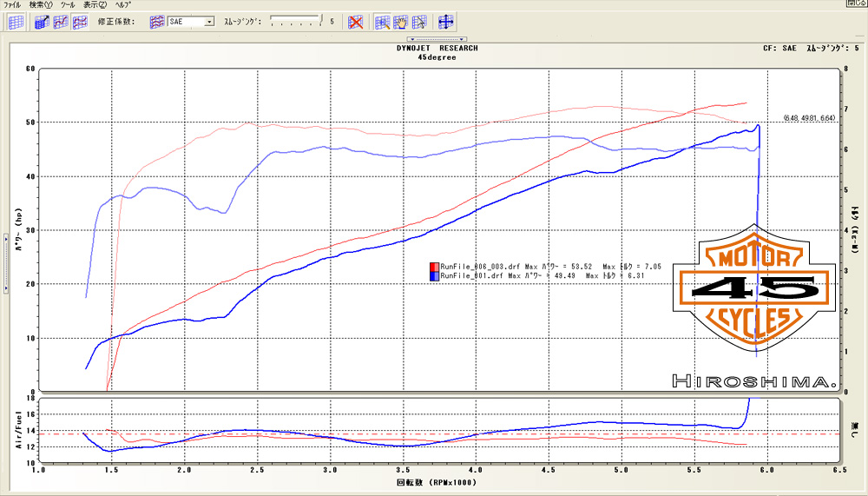Choose the second line graph toolbar icon
The width and height of the screenshot is (868, 496).
pos(61,22)
